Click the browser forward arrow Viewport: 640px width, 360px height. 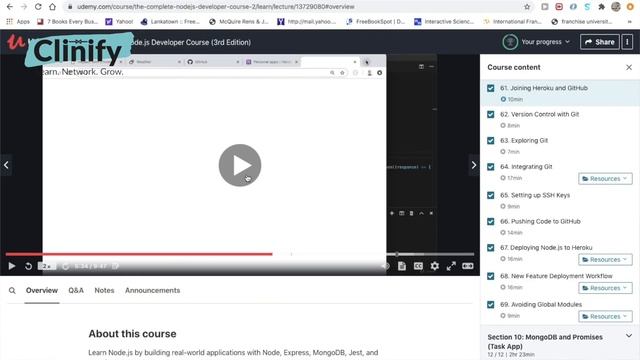[24, 7]
